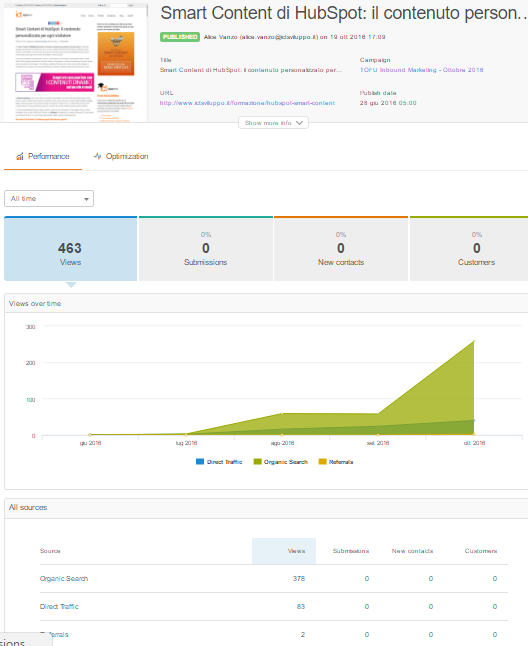Click the Referrals row views value 2
Screen dimensions: 528x646
(x=303, y=634)
